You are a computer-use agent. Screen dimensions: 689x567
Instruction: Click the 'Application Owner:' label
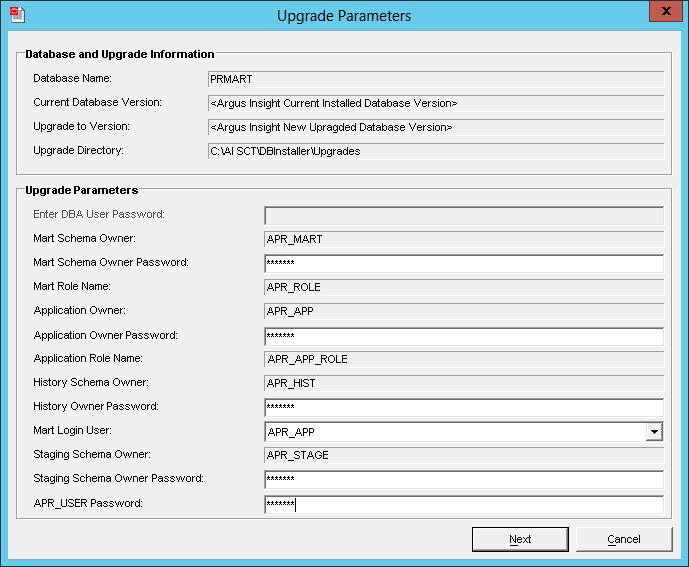pyautogui.click(x=80, y=310)
